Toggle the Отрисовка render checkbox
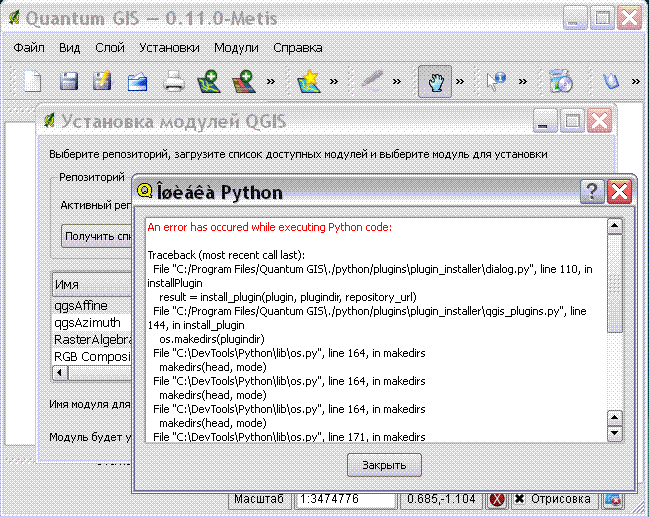The height and width of the screenshot is (517, 649). [x=520, y=500]
